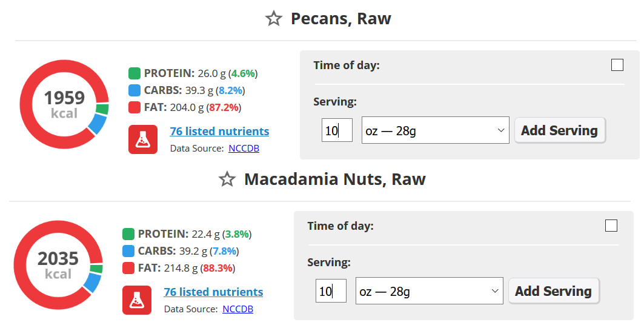Open NCCDB data source link for Pecans
The width and height of the screenshot is (644, 325).
click(244, 149)
